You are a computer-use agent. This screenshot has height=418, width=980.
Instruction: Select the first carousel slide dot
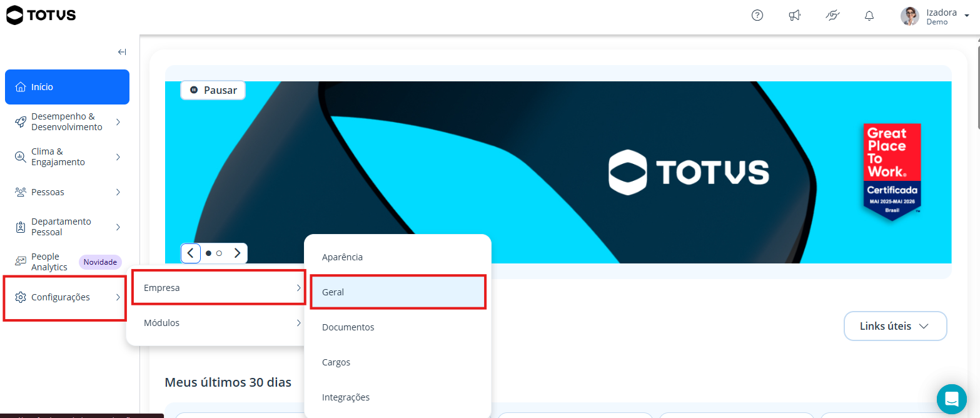(x=209, y=253)
